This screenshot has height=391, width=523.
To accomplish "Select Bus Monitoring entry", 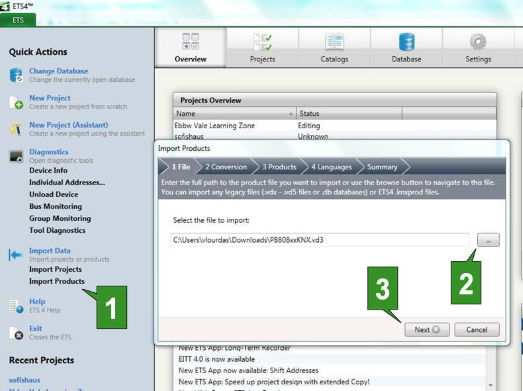I will (55, 207).
